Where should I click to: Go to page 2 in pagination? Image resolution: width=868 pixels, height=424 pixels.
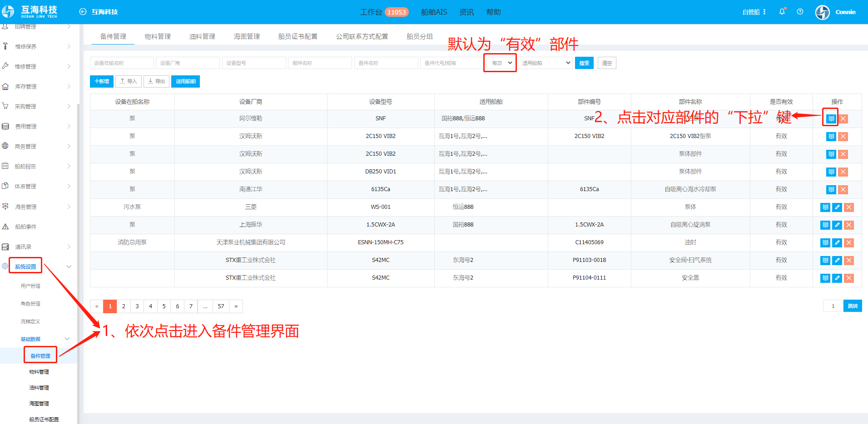[x=124, y=306]
